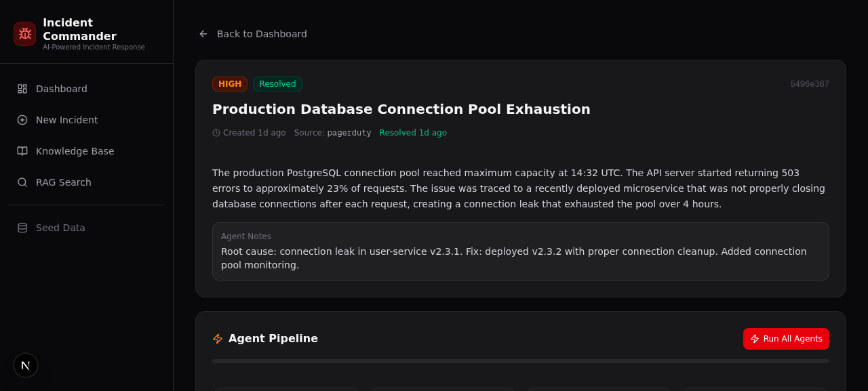Click the RAG Search magnifier icon

pos(22,182)
